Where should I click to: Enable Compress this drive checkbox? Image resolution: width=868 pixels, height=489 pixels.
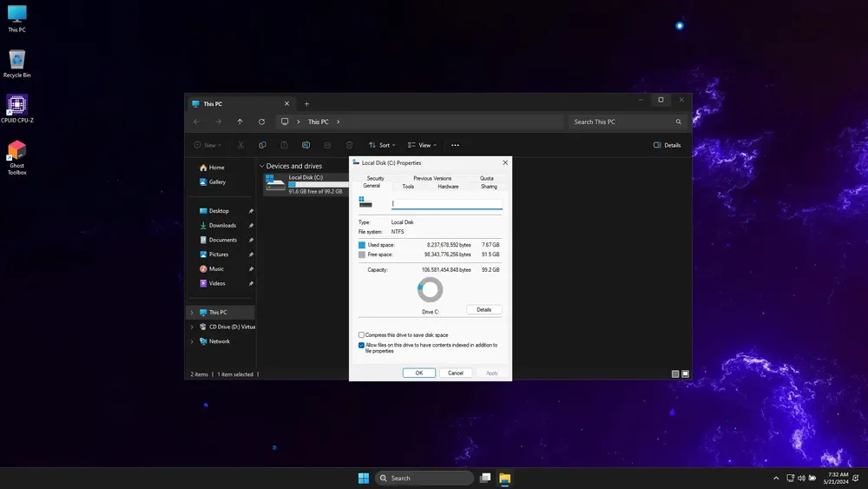(x=361, y=335)
